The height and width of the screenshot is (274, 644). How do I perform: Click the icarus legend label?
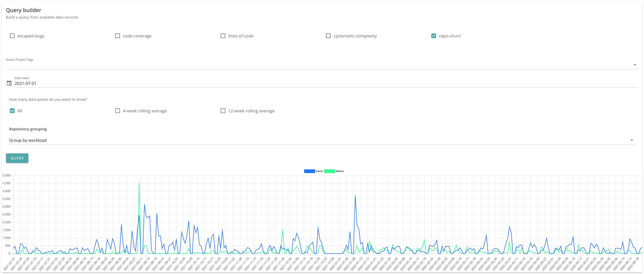click(319, 171)
